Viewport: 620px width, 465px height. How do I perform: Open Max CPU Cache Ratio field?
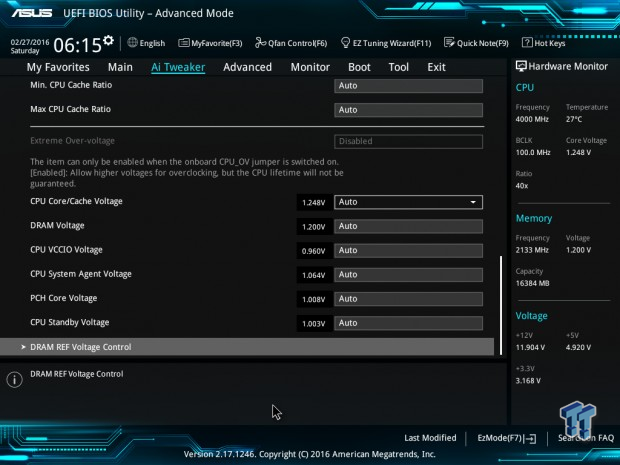click(408, 110)
